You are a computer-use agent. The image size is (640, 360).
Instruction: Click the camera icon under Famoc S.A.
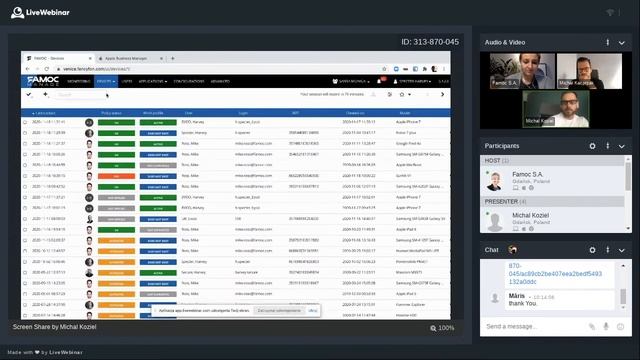(524, 188)
